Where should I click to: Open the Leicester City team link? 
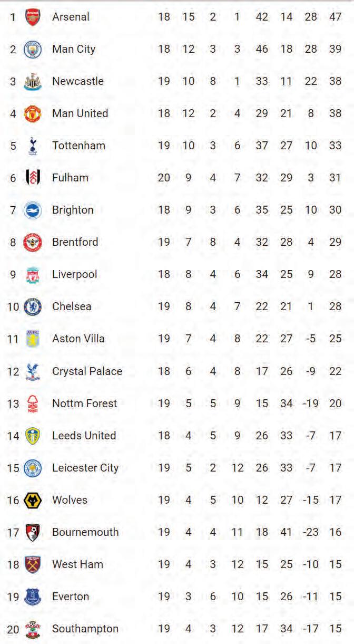pyautogui.click(x=85, y=468)
